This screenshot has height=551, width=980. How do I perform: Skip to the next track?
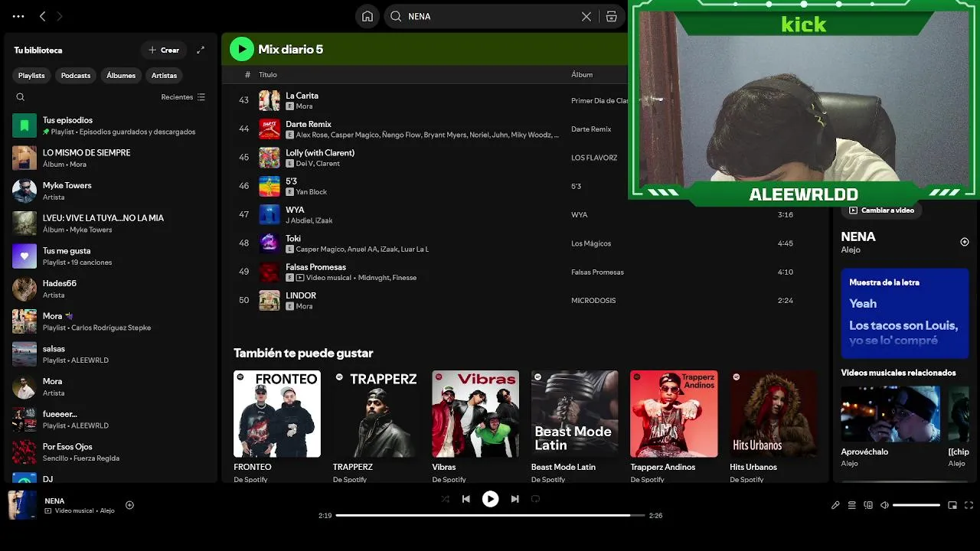pos(514,499)
